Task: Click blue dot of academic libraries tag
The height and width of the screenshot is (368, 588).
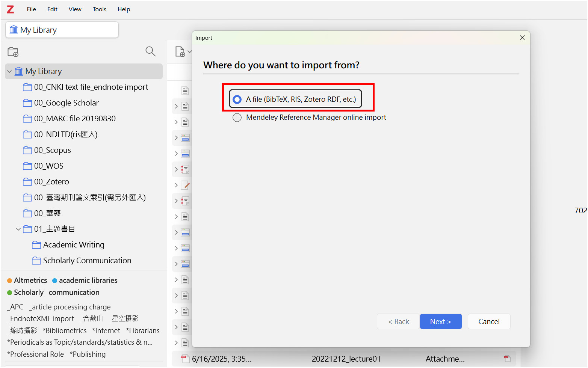Action: (x=55, y=281)
